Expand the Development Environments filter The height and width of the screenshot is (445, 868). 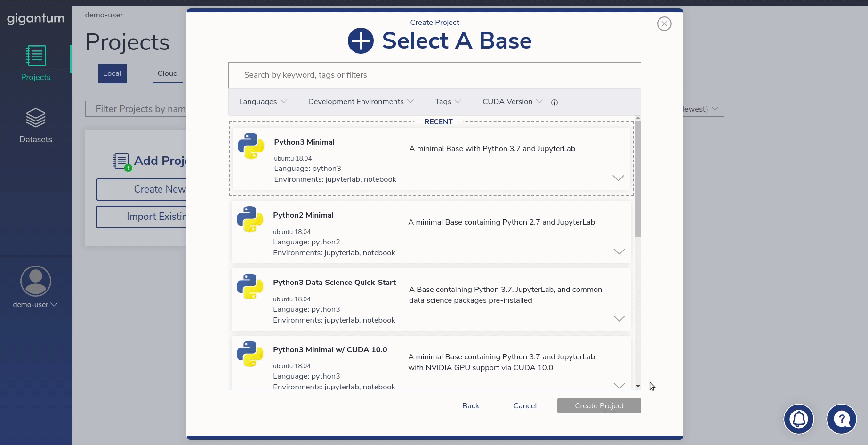click(361, 102)
